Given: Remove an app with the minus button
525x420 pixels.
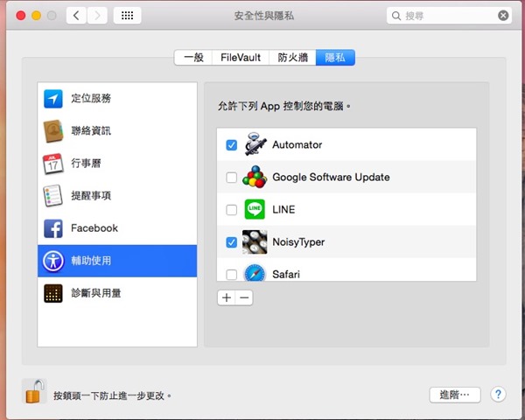Looking at the screenshot, I should 244,297.
